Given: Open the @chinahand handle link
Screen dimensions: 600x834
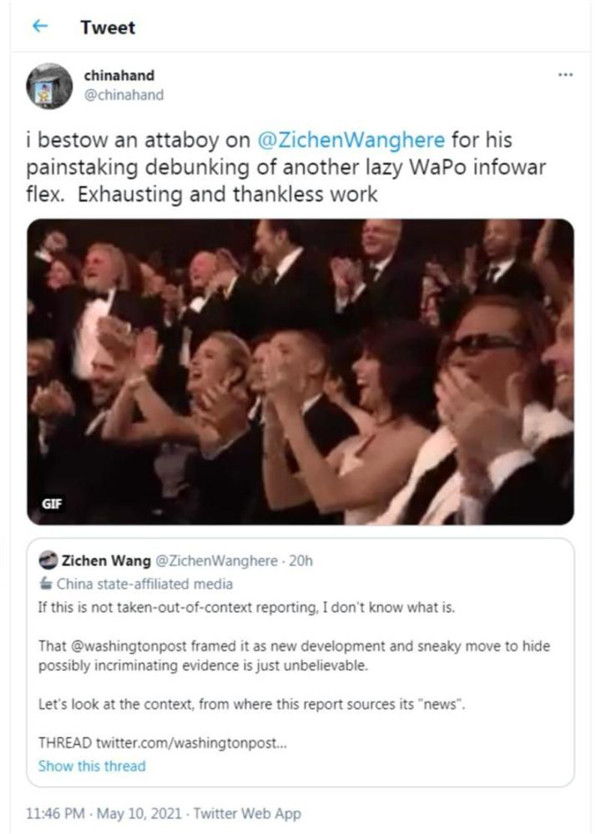Looking at the screenshot, I should [123, 95].
